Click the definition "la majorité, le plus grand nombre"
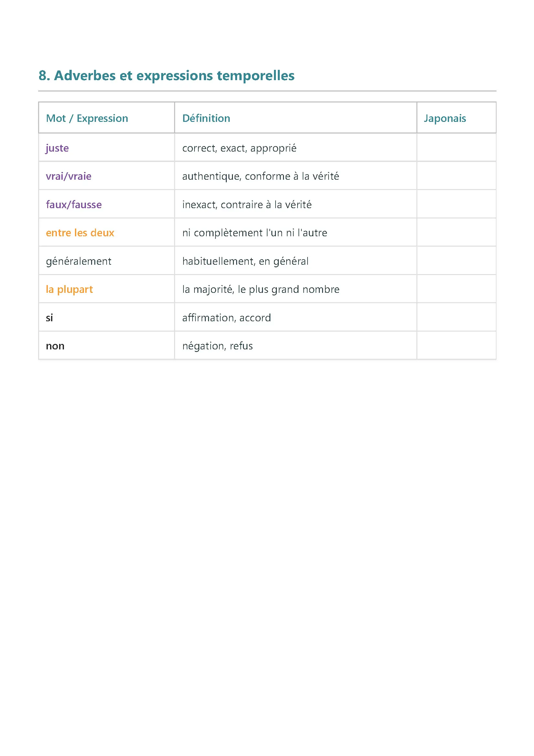534x756 pixels. pos(261,289)
